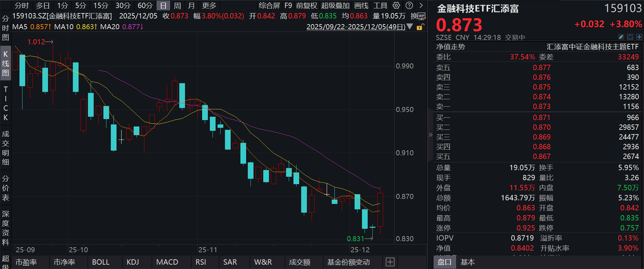Add indicator with plus box icon
This screenshot has height=269, width=644.
(390, 262)
